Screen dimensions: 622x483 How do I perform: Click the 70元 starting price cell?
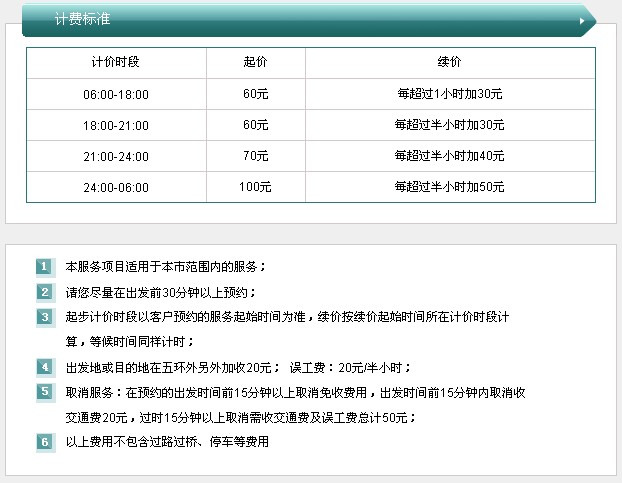[255, 156]
